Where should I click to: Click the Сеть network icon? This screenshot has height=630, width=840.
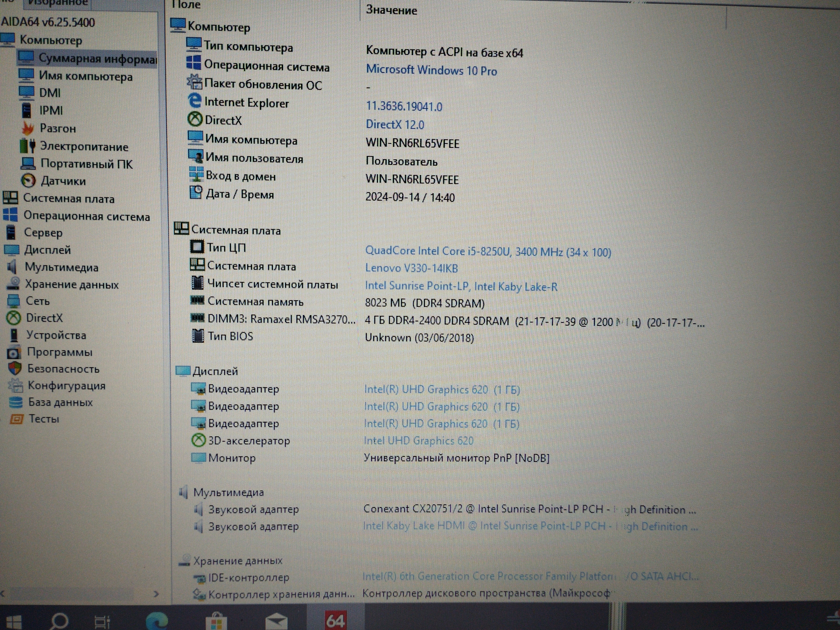[13, 301]
